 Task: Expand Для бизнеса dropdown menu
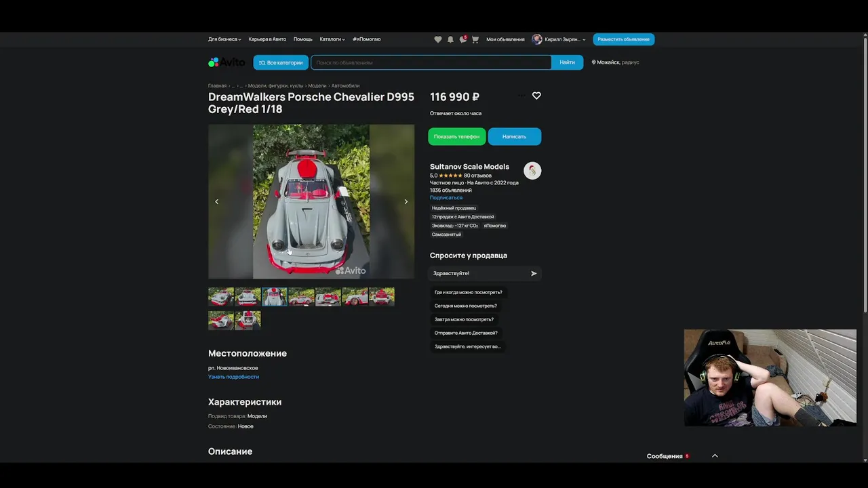click(224, 39)
